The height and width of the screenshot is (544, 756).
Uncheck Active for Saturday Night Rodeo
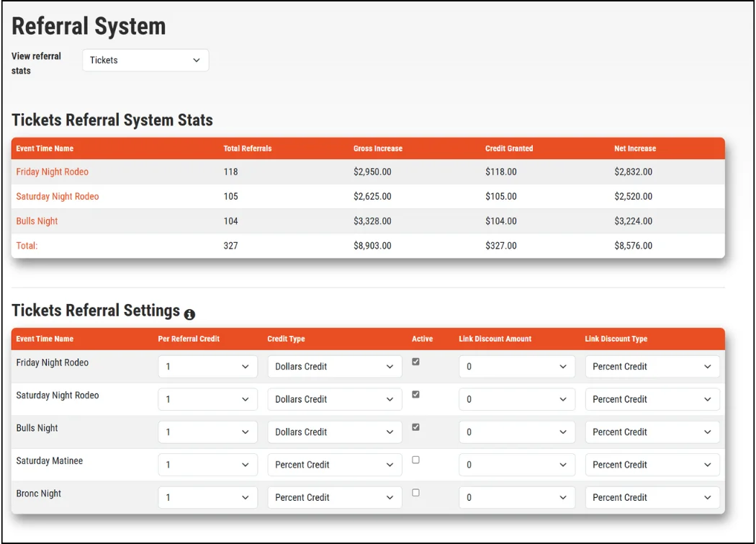pos(415,394)
